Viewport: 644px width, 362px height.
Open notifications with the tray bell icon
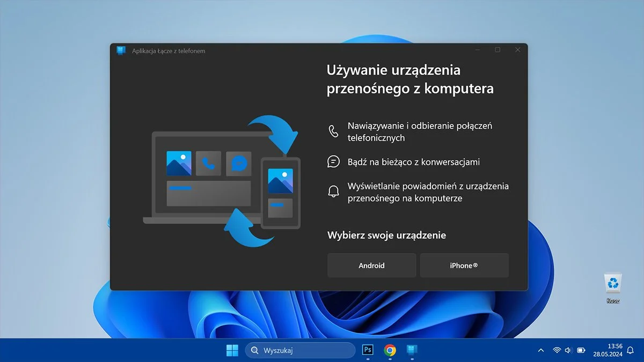[x=630, y=350]
